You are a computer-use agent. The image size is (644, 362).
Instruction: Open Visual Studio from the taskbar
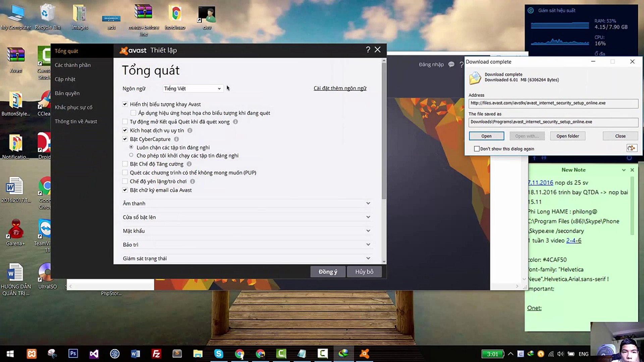click(x=94, y=354)
